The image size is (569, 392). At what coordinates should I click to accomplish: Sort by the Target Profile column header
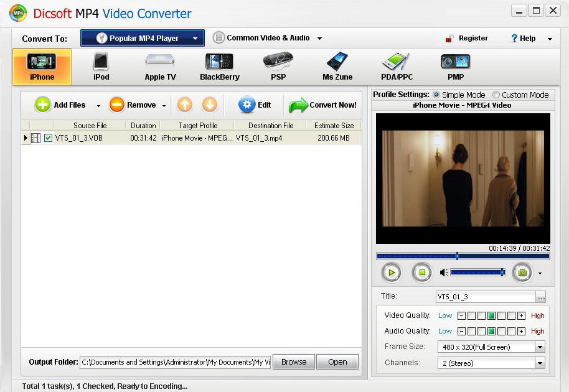tap(197, 126)
